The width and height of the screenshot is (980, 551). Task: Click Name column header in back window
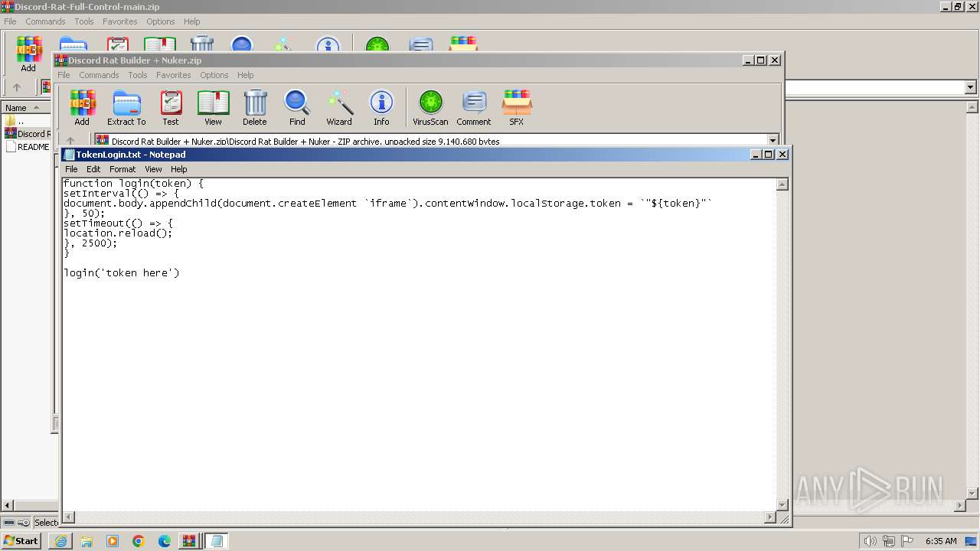pyautogui.click(x=25, y=108)
